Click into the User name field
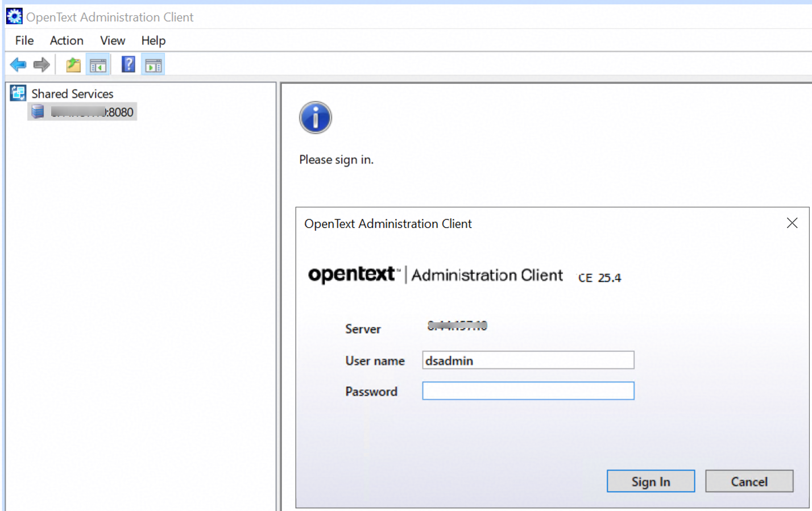This screenshot has width=812, height=511. coord(528,360)
